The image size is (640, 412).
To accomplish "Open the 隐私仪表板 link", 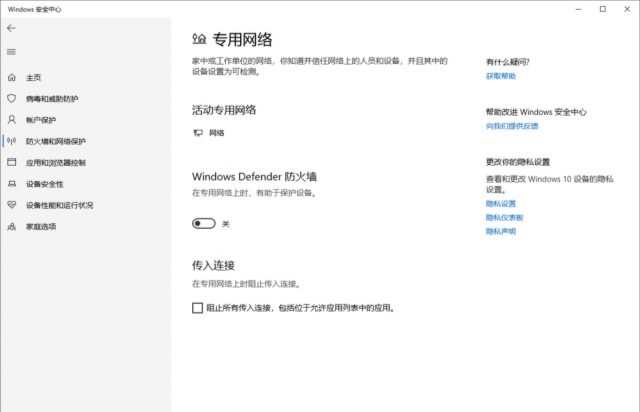I will click(x=504, y=218).
